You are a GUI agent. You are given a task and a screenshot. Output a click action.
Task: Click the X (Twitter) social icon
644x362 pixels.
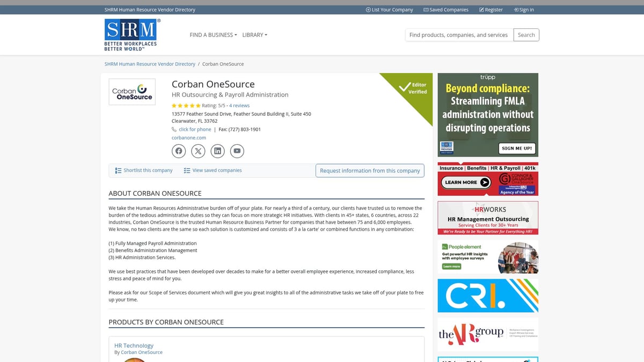[198, 151]
